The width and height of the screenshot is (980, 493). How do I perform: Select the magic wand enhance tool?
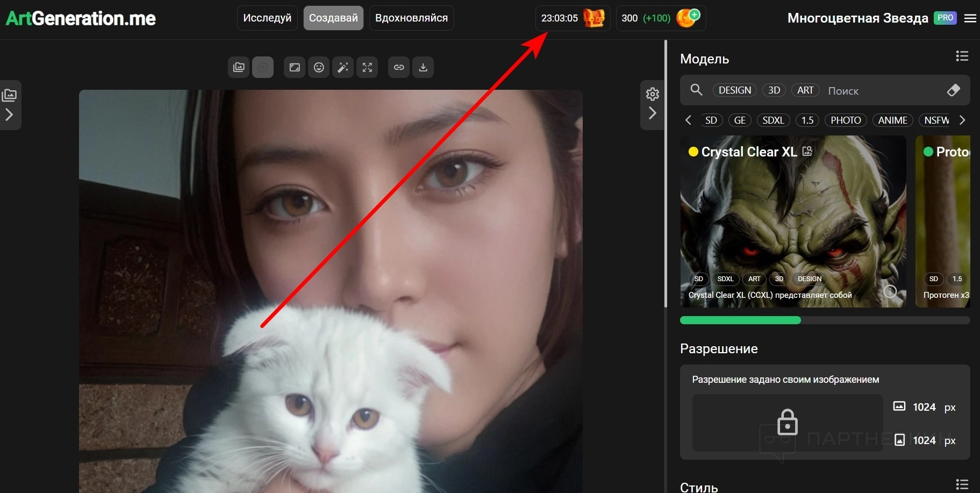pos(342,67)
